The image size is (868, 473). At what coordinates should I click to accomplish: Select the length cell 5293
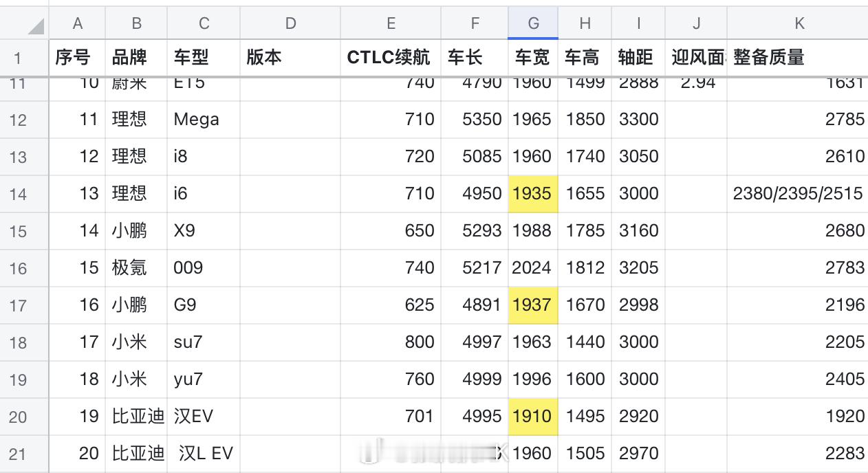click(475, 231)
